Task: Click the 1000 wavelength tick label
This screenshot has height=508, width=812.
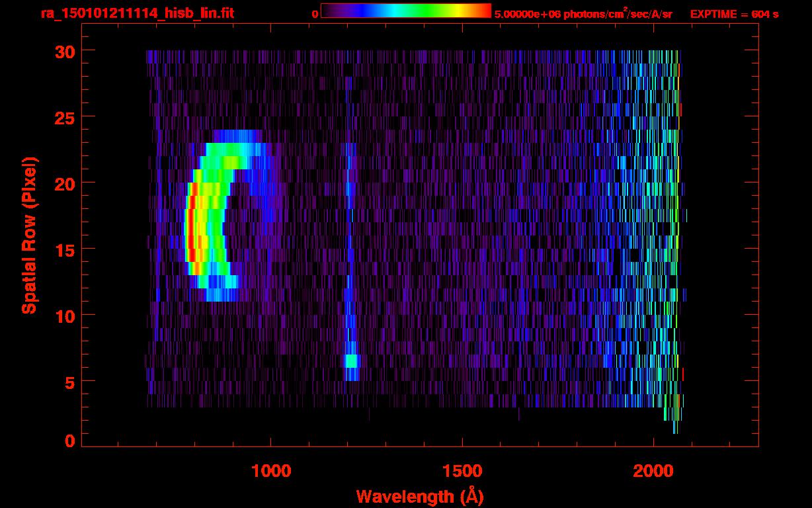Action: point(271,471)
